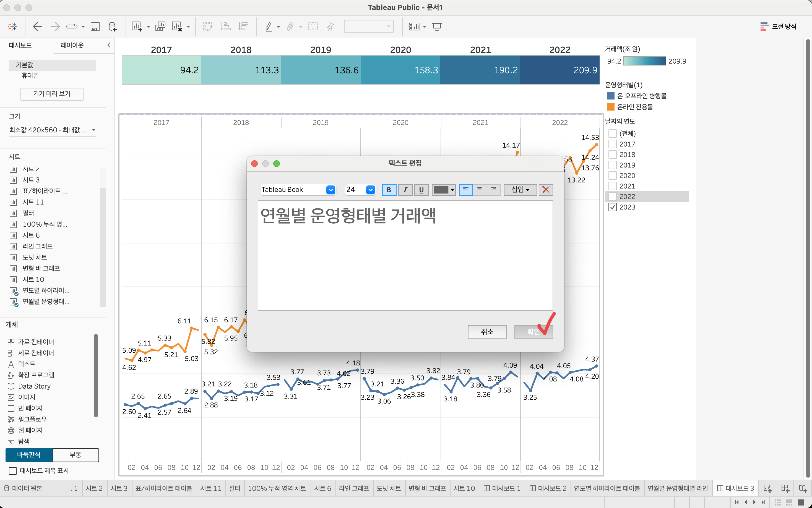Click the 취소 cancel button
Viewport: 812px width, 508px height.
pos(487,332)
